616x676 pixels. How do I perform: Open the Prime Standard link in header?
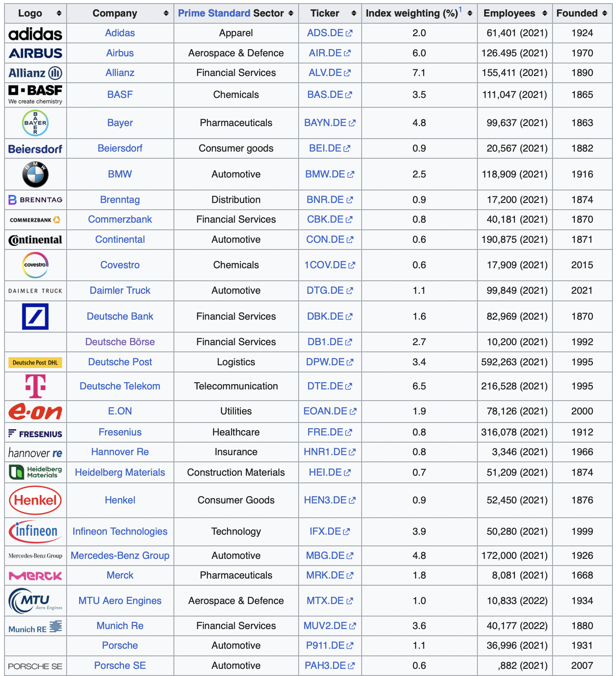point(214,13)
